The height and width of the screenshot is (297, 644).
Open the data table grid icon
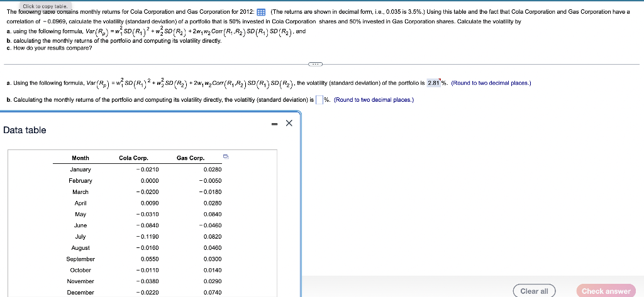coord(262,12)
